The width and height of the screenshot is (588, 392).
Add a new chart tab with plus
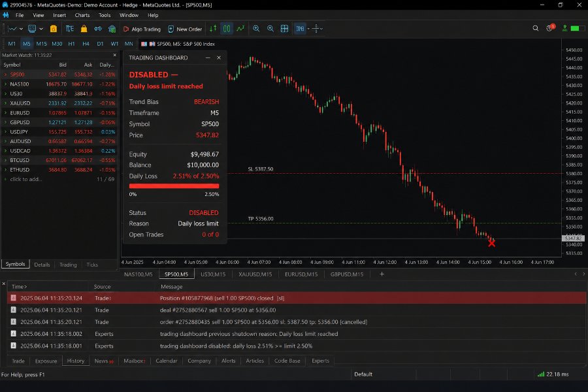(x=382, y=274)
